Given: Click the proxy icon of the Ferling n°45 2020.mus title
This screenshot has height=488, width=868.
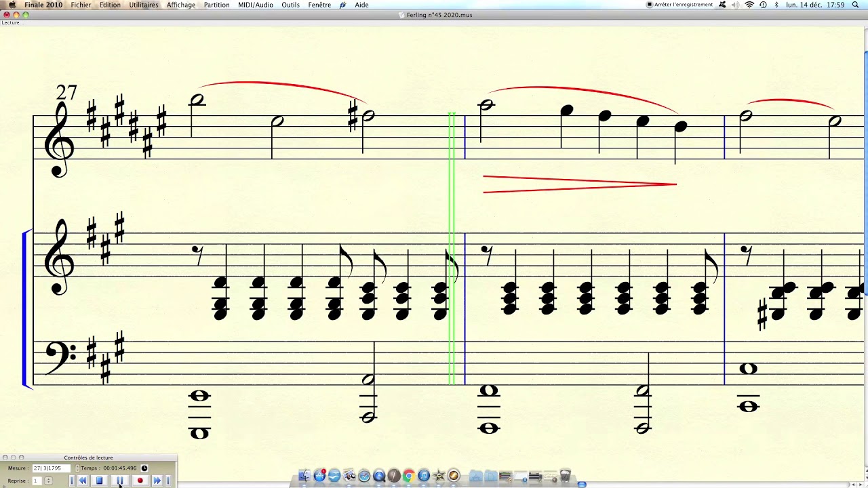Looking at the screenshot, I should [401, 15].
